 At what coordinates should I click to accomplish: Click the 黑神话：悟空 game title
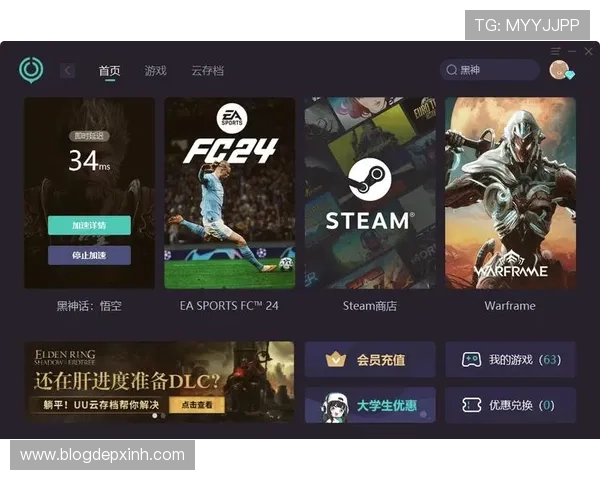(89, 306)
